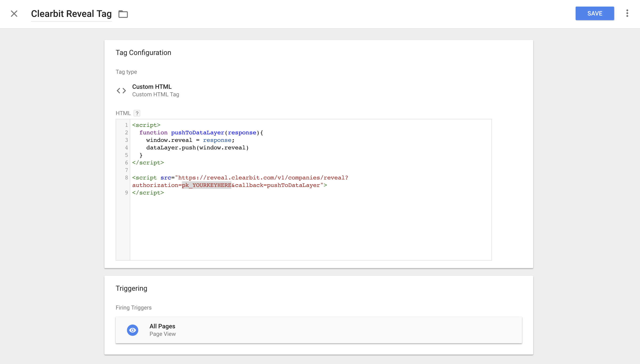Click the All Pages eye trigger icon
The width and height of the screenshot is (640, 364).
[132, 330]
